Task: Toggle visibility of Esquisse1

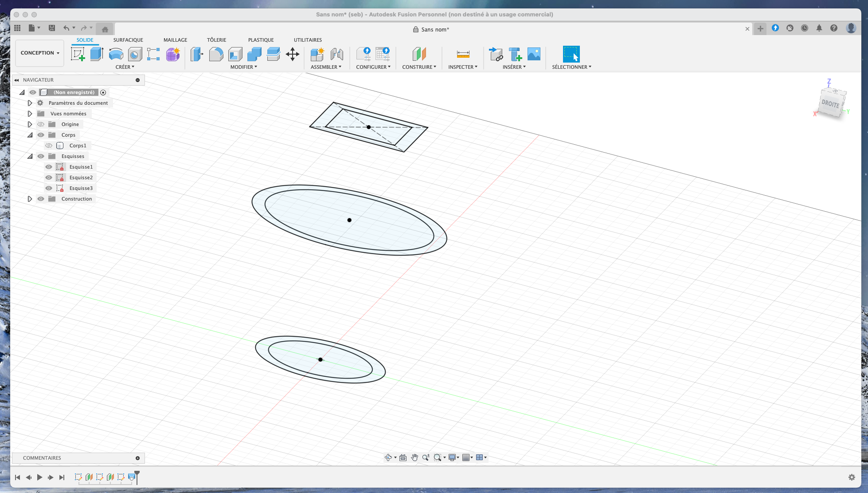Action: (49, 167)
